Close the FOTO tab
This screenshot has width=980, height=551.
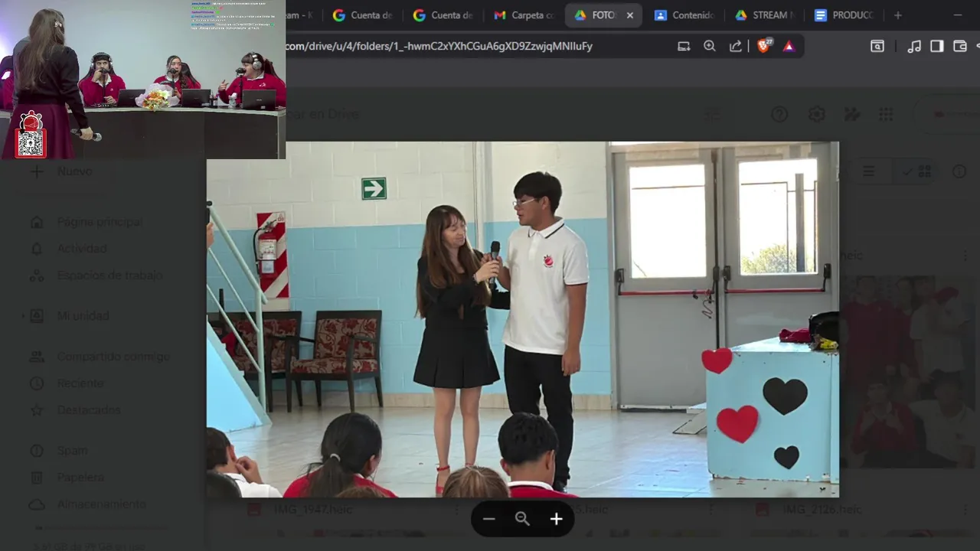630,15
